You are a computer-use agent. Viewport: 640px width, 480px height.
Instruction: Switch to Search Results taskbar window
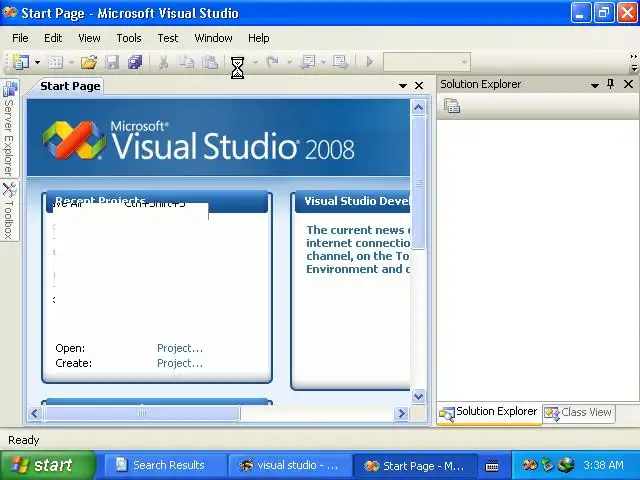[x=165, y=465]
